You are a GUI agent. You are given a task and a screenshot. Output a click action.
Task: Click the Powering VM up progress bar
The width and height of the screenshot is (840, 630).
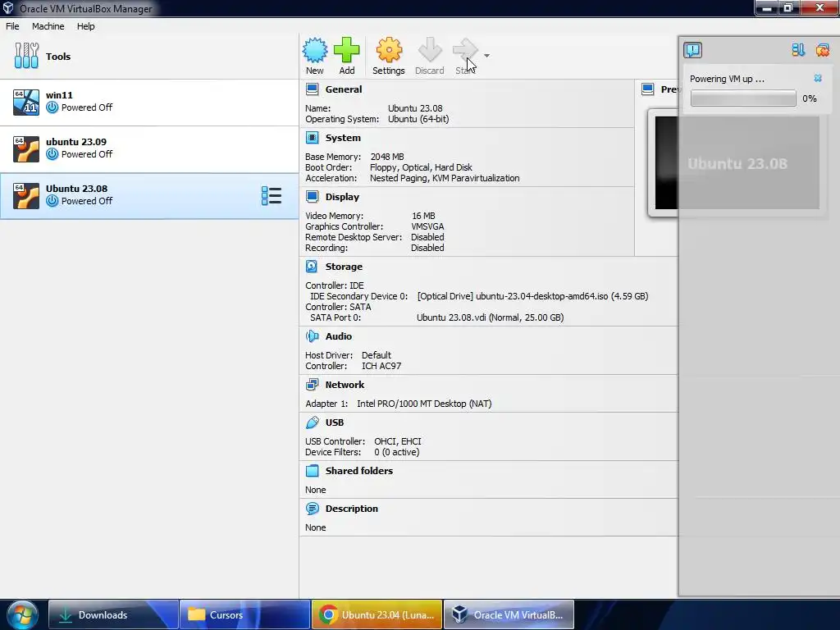click(743, 98)
